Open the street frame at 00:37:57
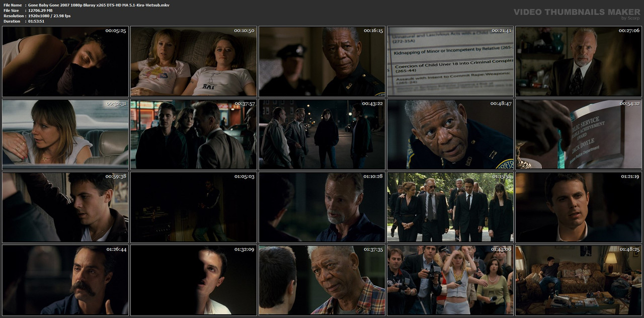644x318 pixels. (x=194, y=134)
